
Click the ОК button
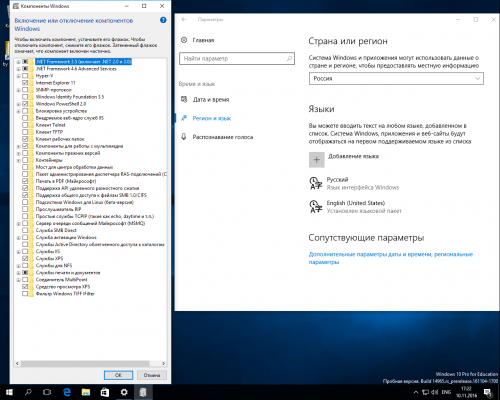pyautogui.click(x=118, y=375)
